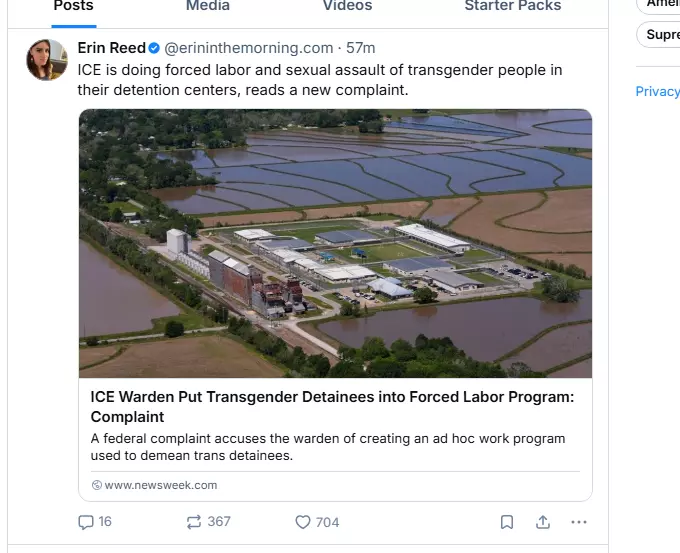Click the @erininthemorning.com handle
Screen dimensions: 680x553
tap(248, 48)
